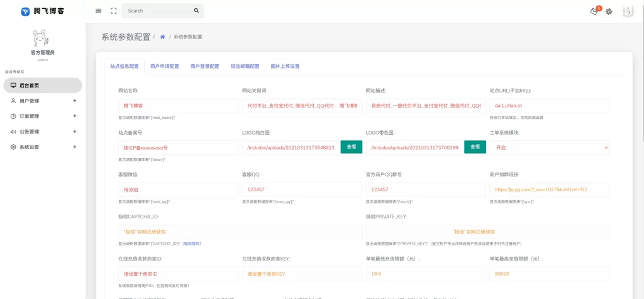Switch to the 短信邮箱配置 tab
644x299 pixels.
tap(245, 66)
